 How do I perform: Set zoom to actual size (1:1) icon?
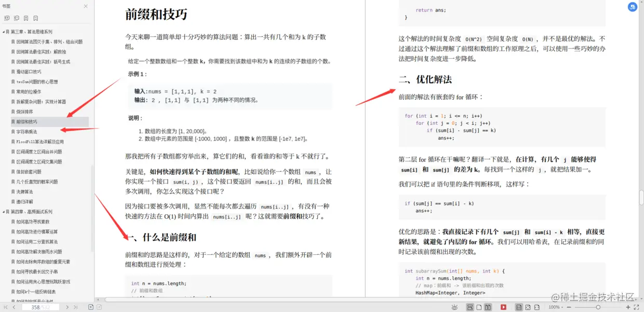click(x=519, y=307)
